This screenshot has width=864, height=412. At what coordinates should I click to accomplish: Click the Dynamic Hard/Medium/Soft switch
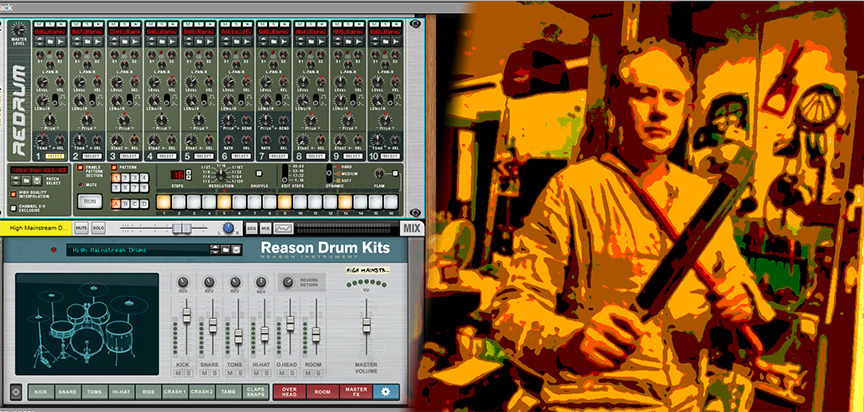tap(329, 173)
